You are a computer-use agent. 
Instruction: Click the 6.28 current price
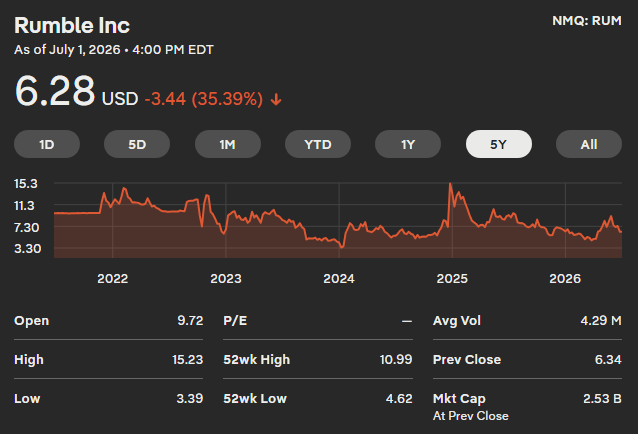[55, 91]
